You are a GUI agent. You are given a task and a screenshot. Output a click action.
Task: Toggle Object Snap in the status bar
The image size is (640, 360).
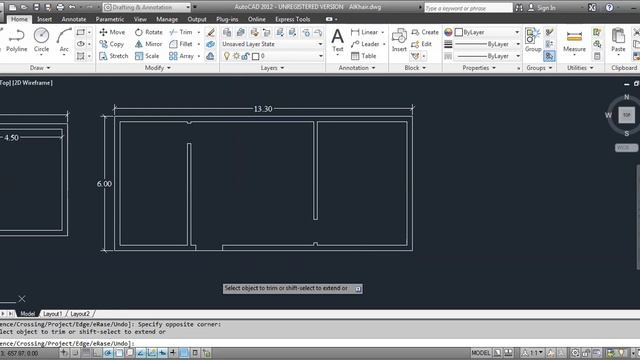119,353
